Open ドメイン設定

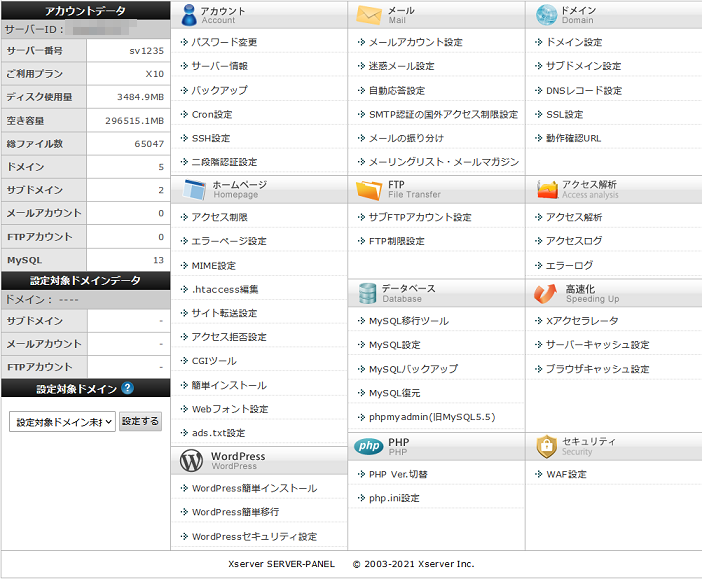(574, 42)
